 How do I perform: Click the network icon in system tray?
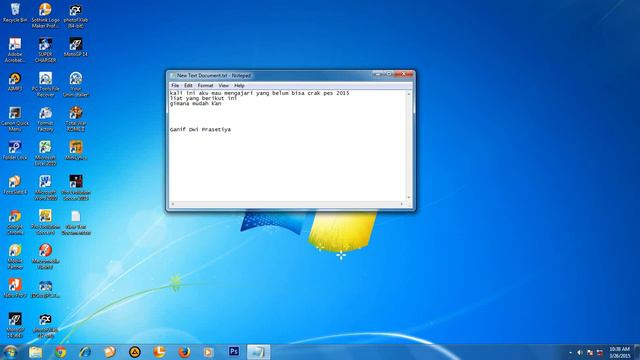click(x=600, y=352)
